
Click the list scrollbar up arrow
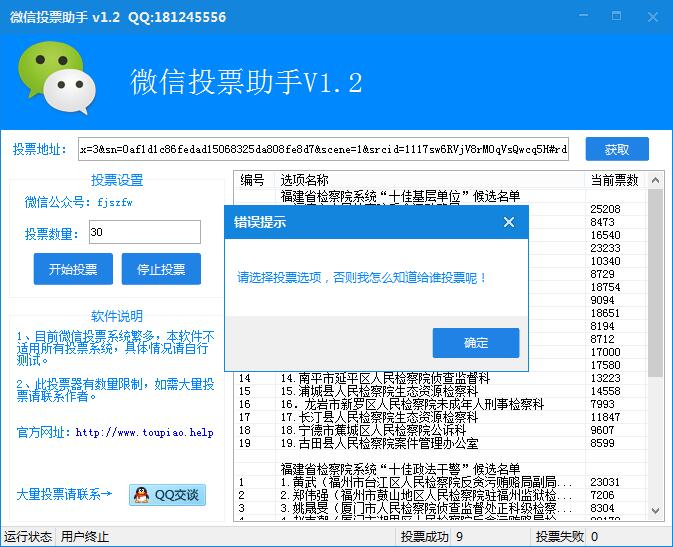(x=655, y=180)
